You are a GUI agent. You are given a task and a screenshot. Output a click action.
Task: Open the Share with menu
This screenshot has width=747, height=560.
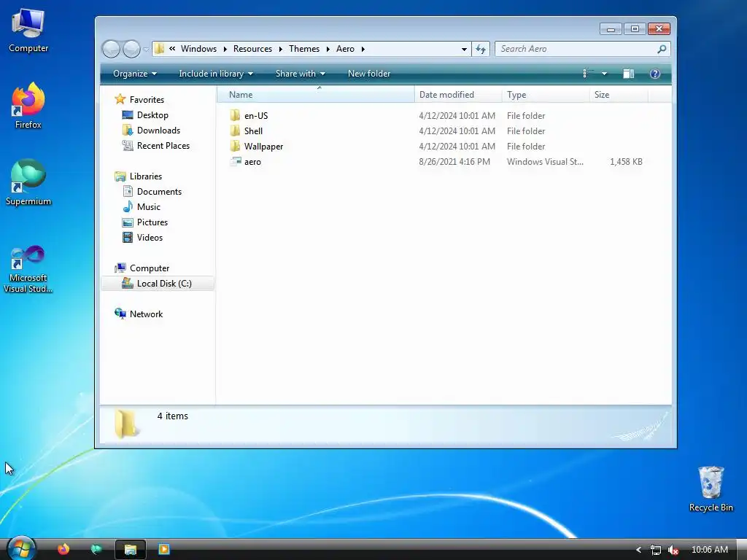[300, 74]
